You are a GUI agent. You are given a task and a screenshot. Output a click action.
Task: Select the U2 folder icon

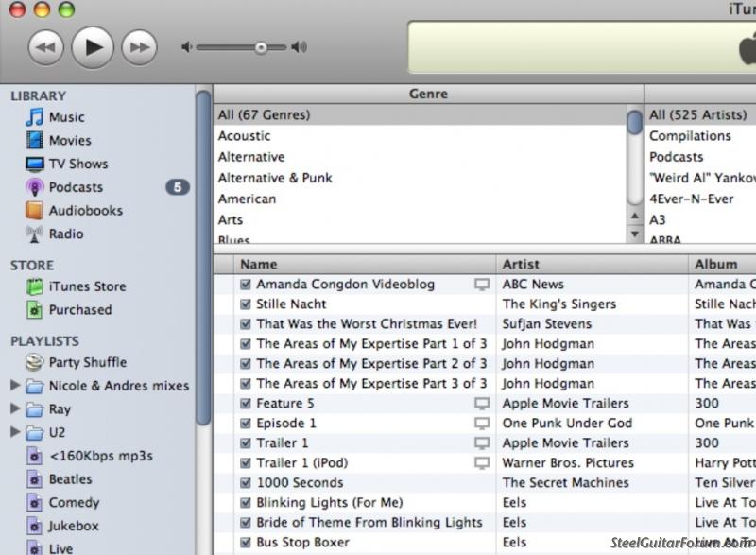[x=34, y=433]
